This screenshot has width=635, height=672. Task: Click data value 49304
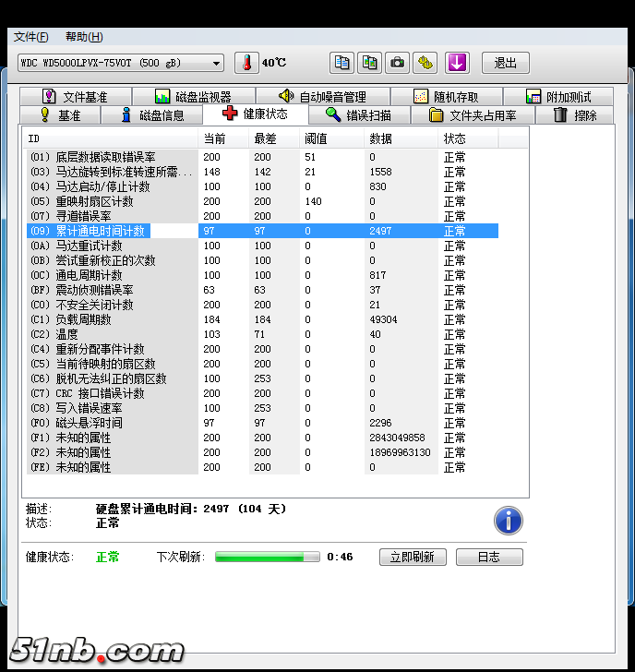[383, 319]
